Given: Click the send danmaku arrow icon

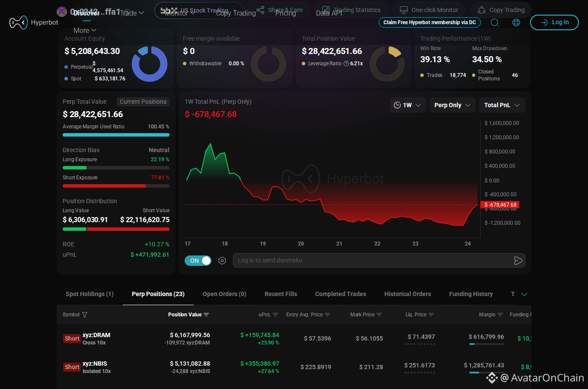Looking at the screenshot, I should point(518,261).
